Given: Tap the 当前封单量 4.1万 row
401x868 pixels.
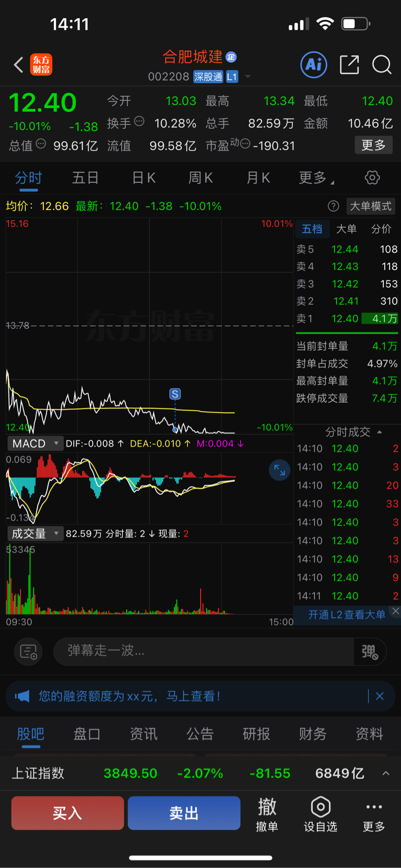Looking at the screenshot, I should pos(347,346).
